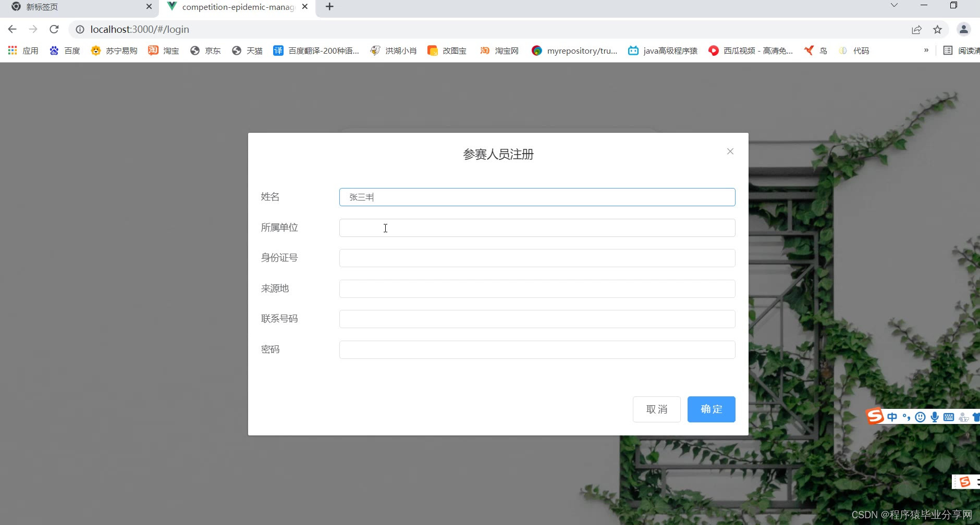Toggle Sogou punctuation mode icon

click(x=906, y=417)
